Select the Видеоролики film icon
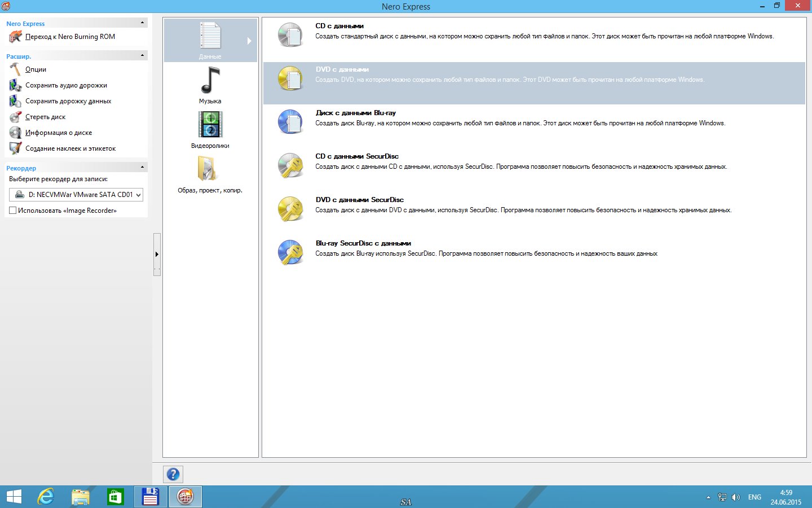The height and width of the screenshot is (508, 812). (210, 124)
